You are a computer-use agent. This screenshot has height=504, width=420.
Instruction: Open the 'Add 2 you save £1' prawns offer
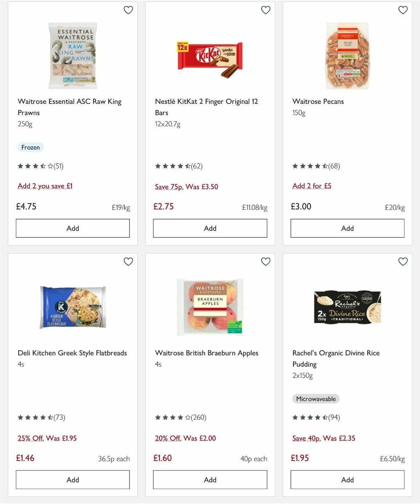point(45,186)
